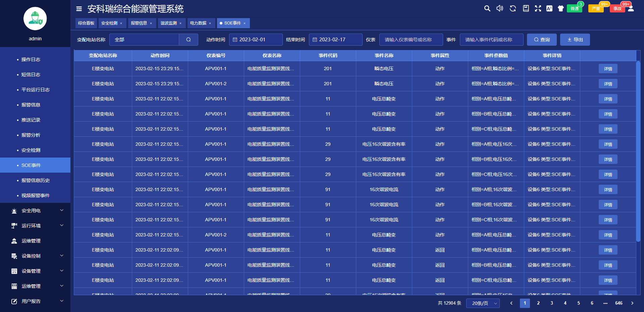Open the manual/bookmark icon in the header
The height and width of the screenshot is (312, 644).
[525, 8]
